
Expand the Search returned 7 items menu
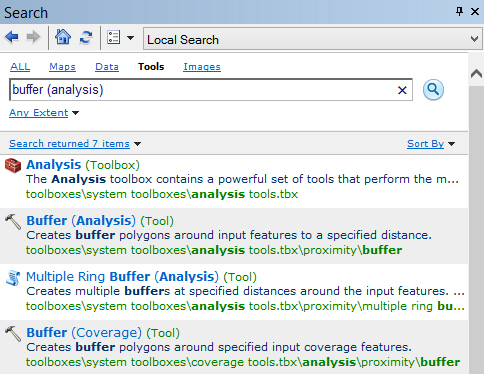[x=75, y=144]
